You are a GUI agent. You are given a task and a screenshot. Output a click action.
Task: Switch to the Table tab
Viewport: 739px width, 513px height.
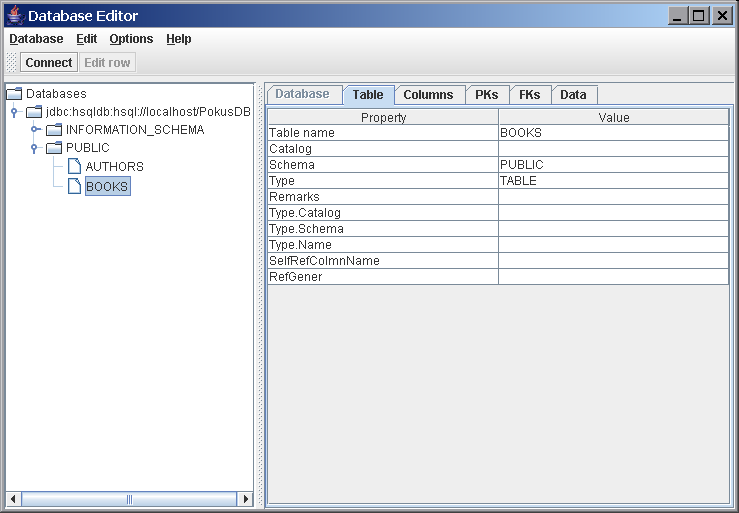point(368,94)
